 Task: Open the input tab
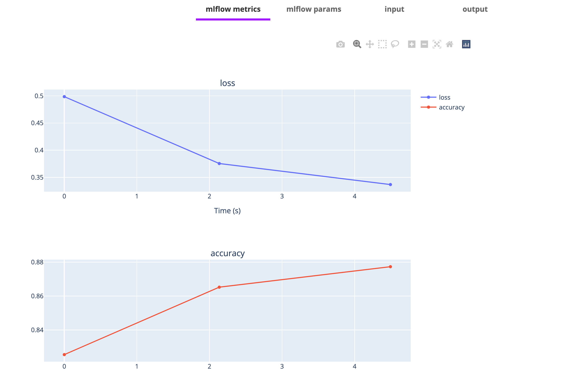394,9
